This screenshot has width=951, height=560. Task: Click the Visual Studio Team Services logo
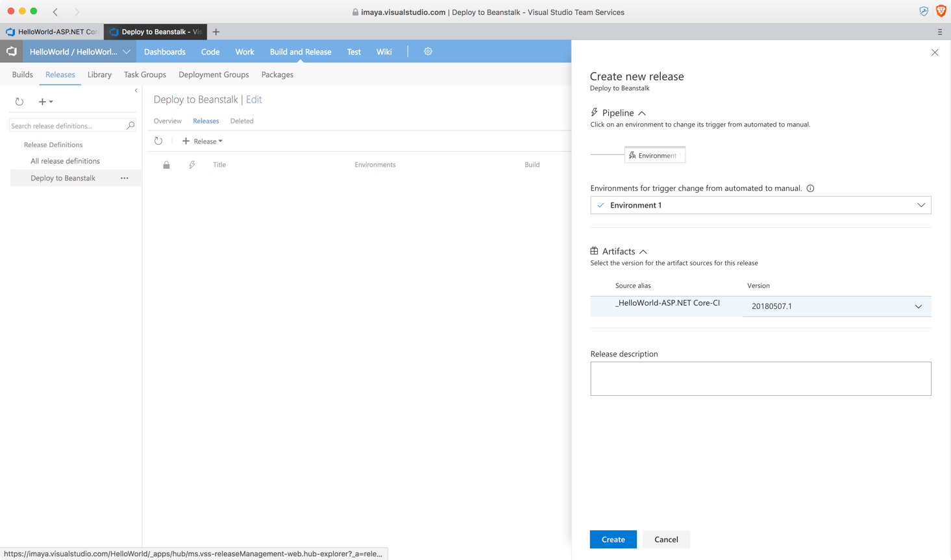coord(12,51)
